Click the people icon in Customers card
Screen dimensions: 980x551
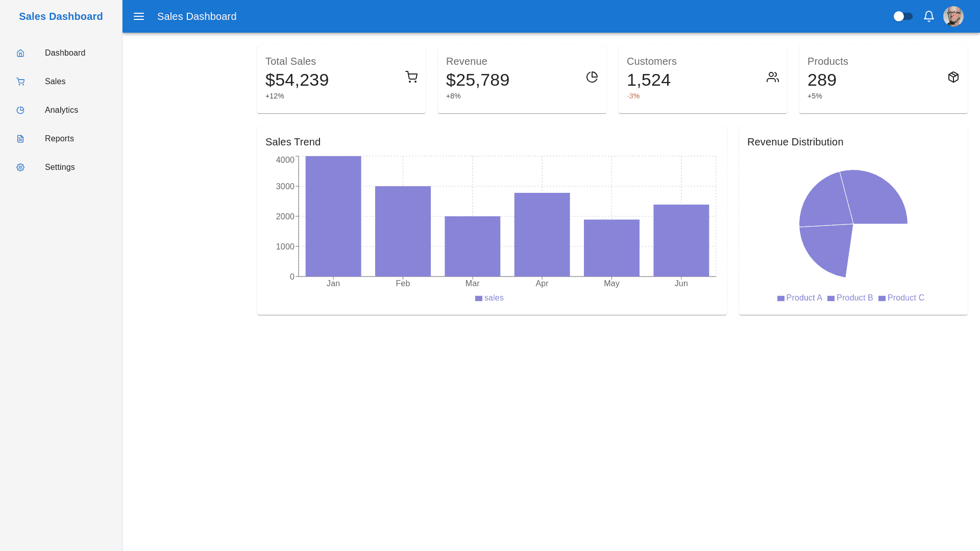click(x=773, y=77)
